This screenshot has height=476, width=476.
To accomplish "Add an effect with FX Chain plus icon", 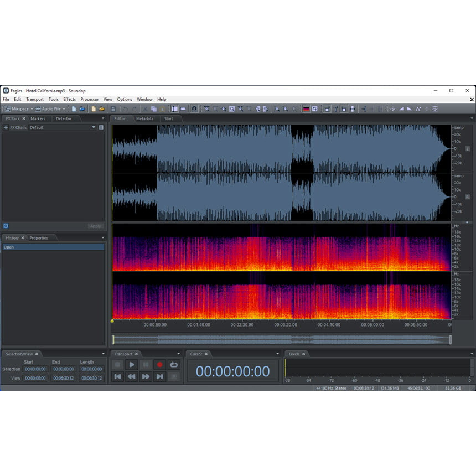I will tap(6, 127).
